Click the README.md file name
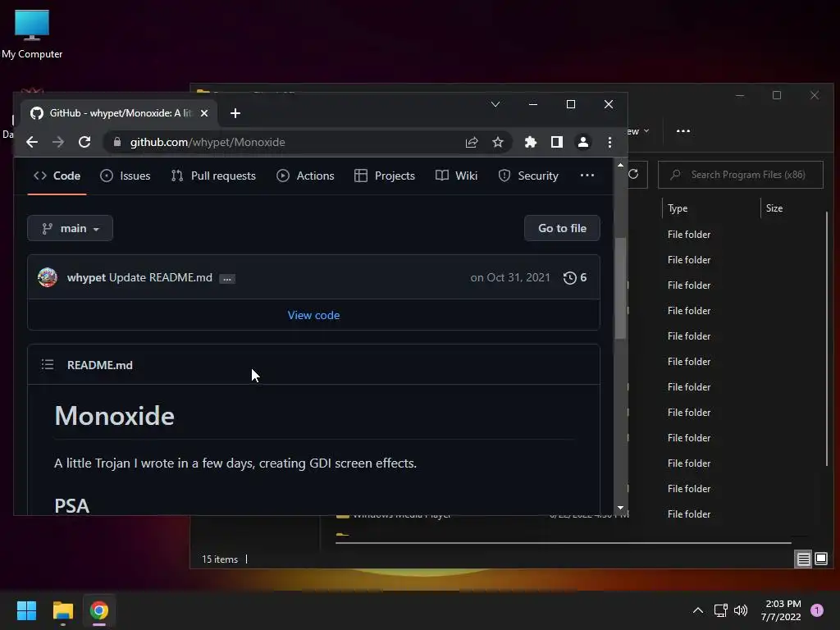The image size is (840, 630). tap(99, 365)
